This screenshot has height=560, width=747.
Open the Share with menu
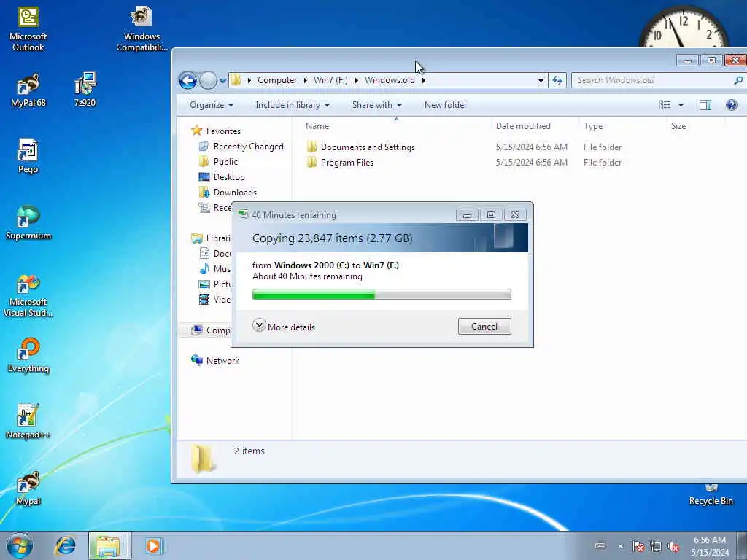click(x=377, y=105)
